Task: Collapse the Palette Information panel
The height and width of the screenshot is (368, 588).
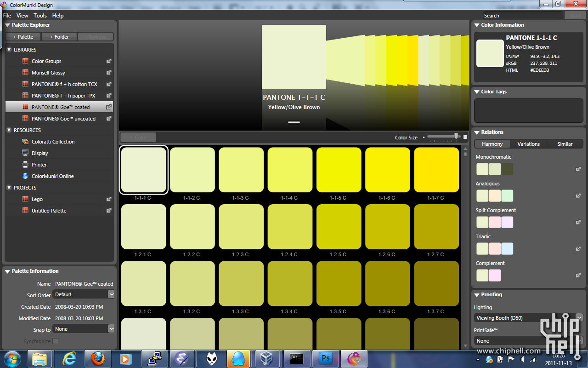Action: tap(8, 271)
